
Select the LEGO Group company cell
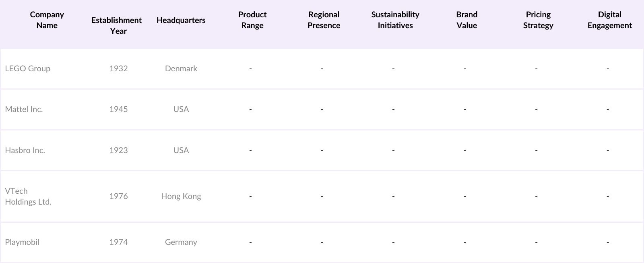(x=27, y=68)
